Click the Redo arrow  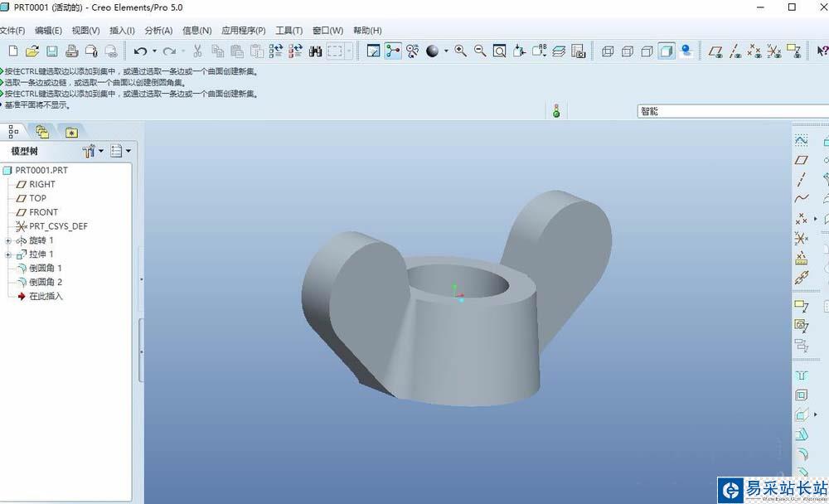pos(169,51)
